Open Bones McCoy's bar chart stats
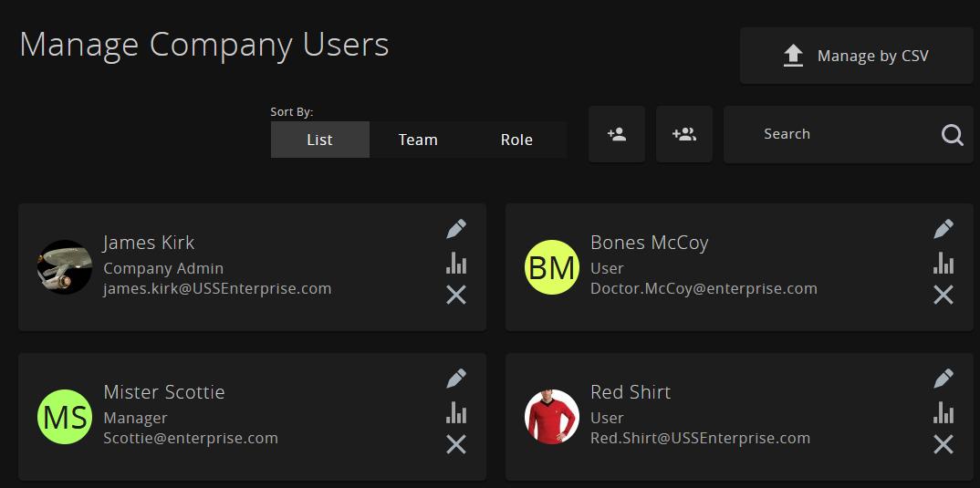 (x=944, y=263)
